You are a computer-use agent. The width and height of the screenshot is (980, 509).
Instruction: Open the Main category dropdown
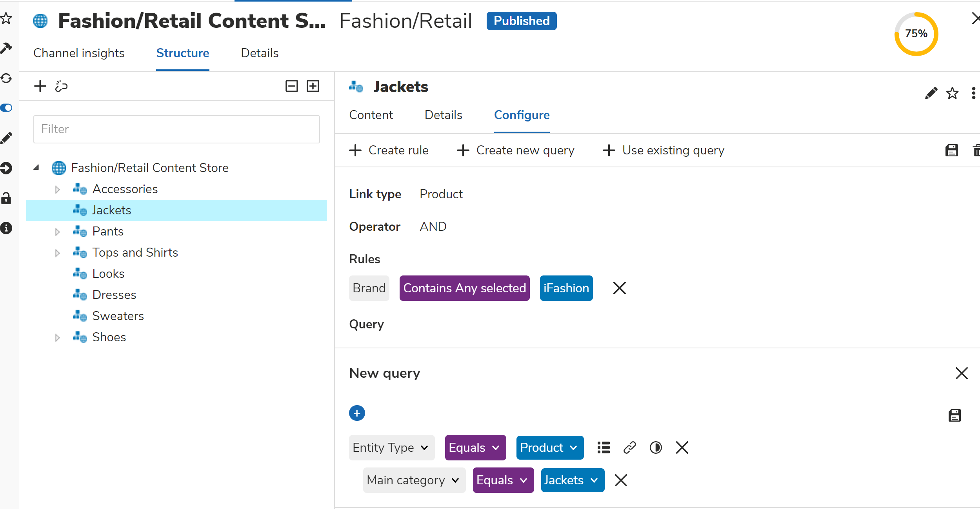[414, 480]
